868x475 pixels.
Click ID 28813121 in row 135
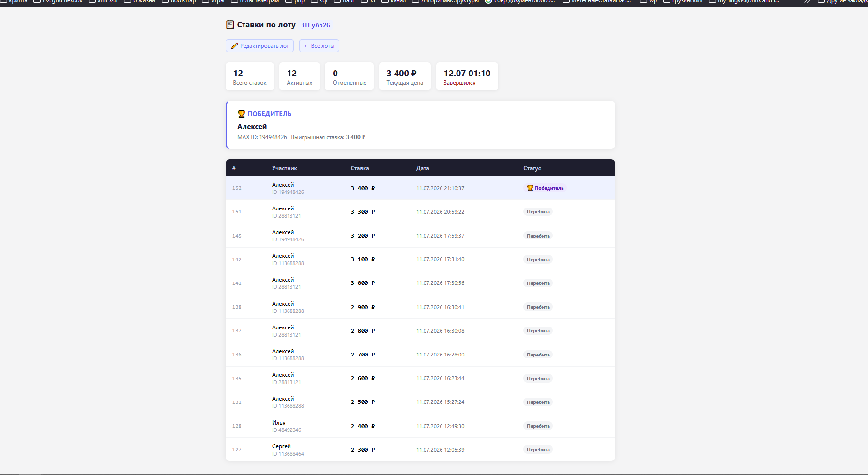(287, 382)
